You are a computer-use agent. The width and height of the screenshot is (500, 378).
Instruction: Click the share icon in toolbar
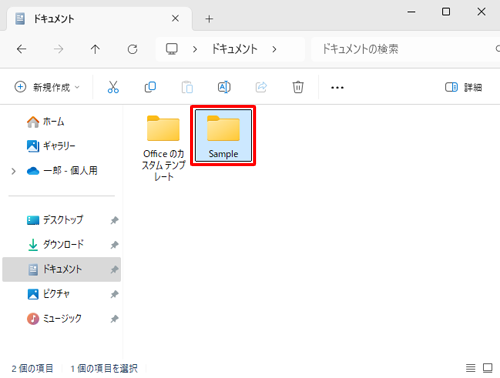click(x=261, y=87)
